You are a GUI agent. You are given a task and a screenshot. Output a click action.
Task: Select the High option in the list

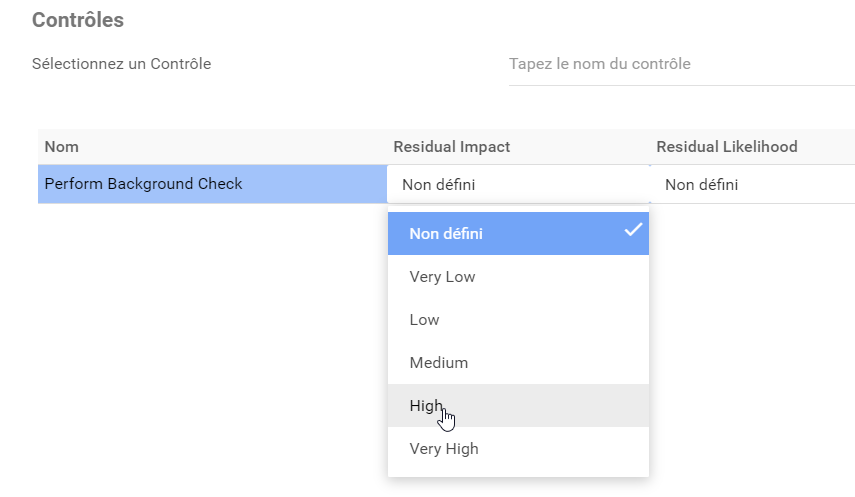point(426,406)
